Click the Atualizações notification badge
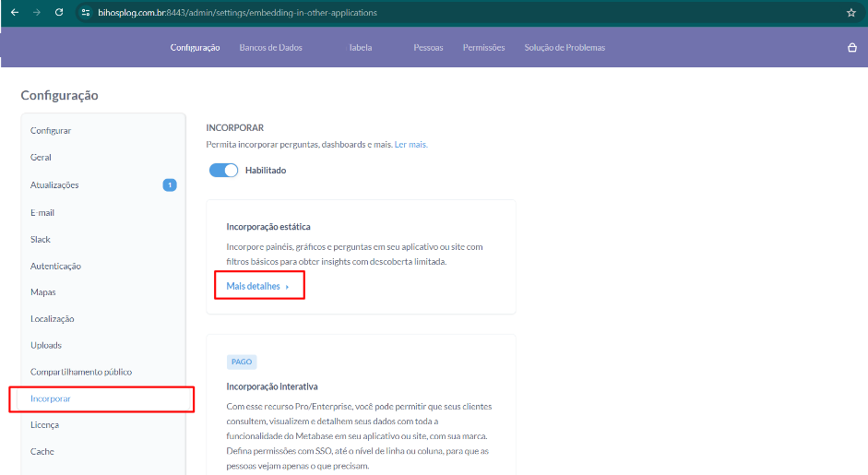The width and height of the screenshot is (868, 475). pyautogui.click(x=170, y=184)
